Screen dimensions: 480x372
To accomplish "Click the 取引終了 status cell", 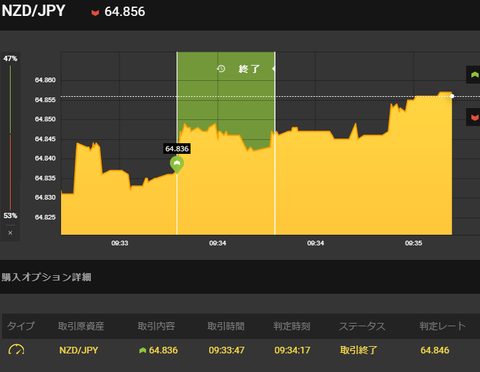I will [358, 350].
